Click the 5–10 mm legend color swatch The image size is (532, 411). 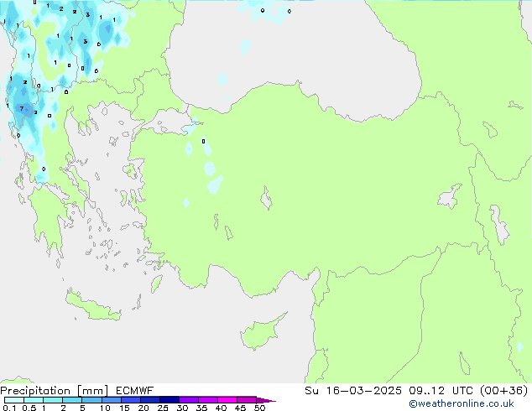coord(91,400)
